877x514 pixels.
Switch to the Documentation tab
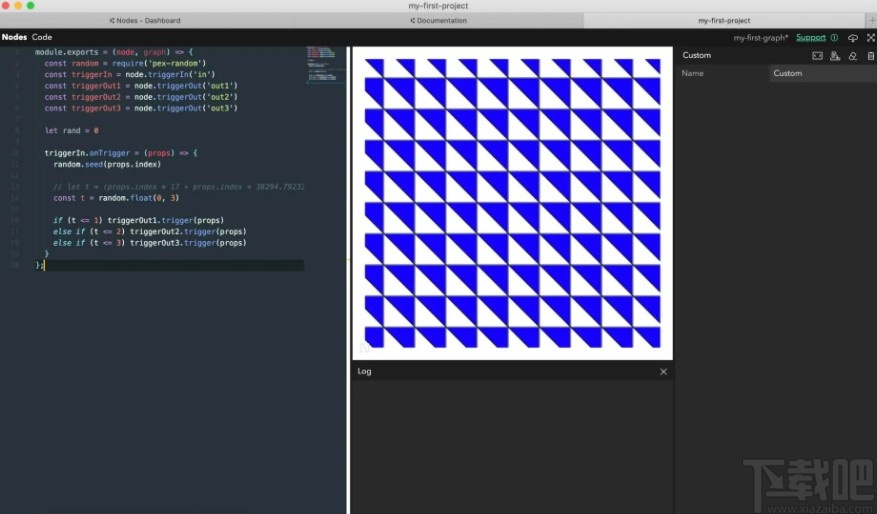[438, 20]
